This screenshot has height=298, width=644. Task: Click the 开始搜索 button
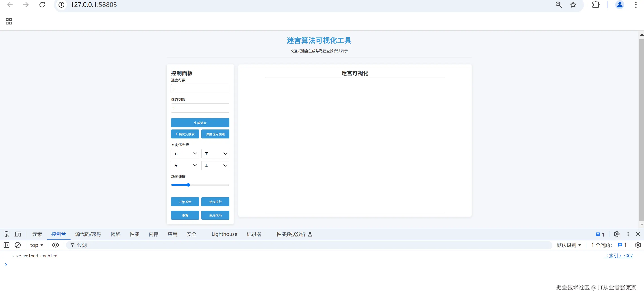185,202
